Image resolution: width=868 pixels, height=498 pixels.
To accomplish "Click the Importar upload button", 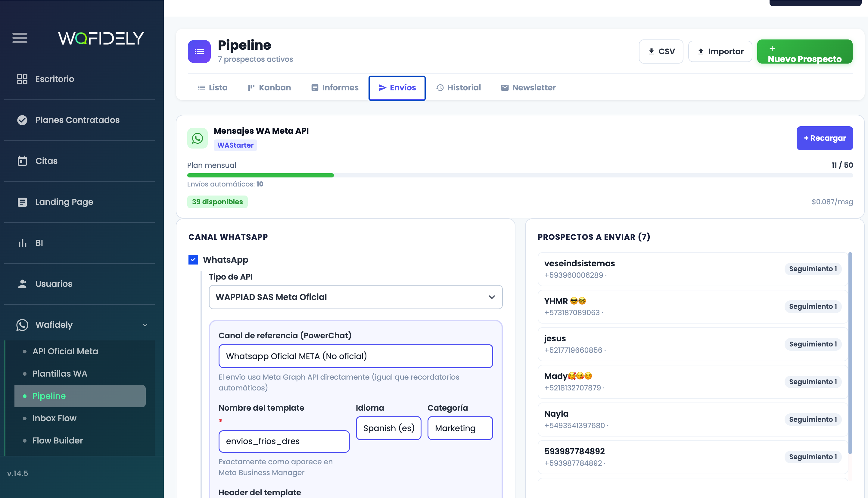I will click(720, 51).
